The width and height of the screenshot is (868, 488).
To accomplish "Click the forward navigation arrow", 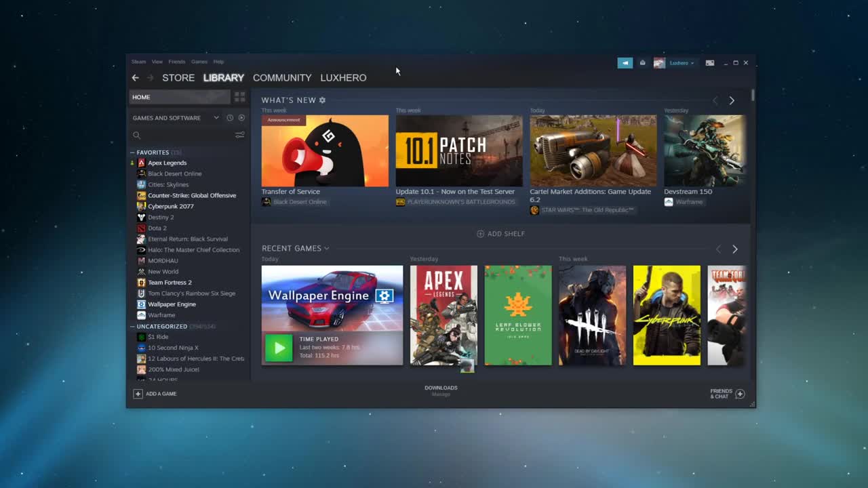I will click(x=151, y=78).
